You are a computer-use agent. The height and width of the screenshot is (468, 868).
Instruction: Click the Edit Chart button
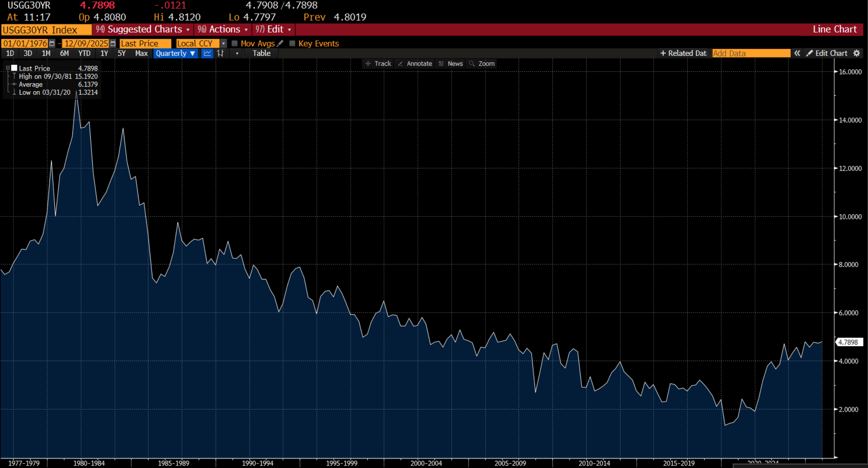point(827,53)
